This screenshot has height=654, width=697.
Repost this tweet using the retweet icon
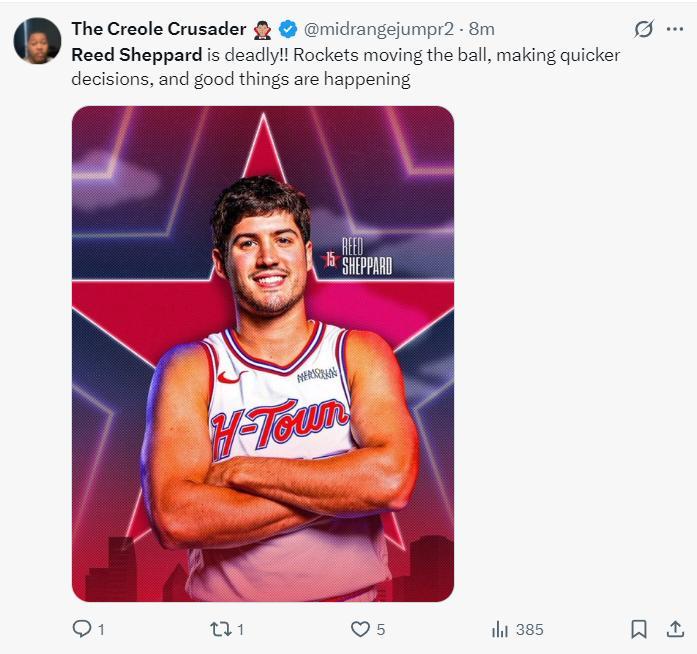[x=219, y=629]
